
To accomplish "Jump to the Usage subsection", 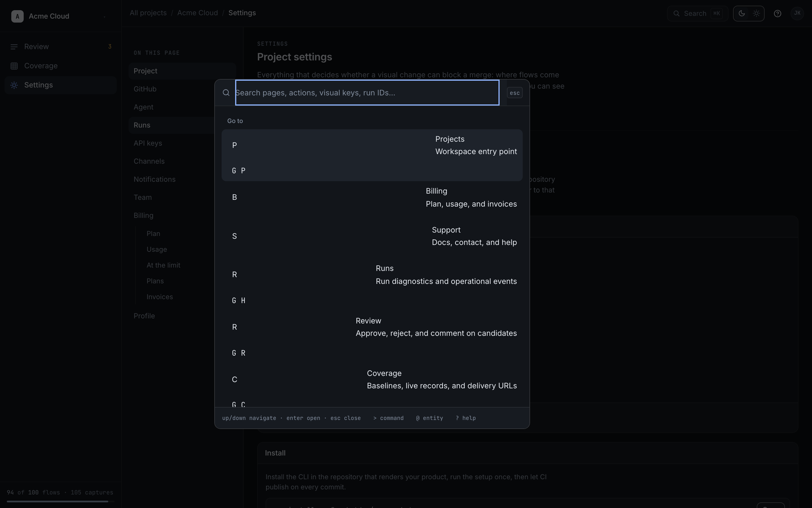I will coord(157,249).
